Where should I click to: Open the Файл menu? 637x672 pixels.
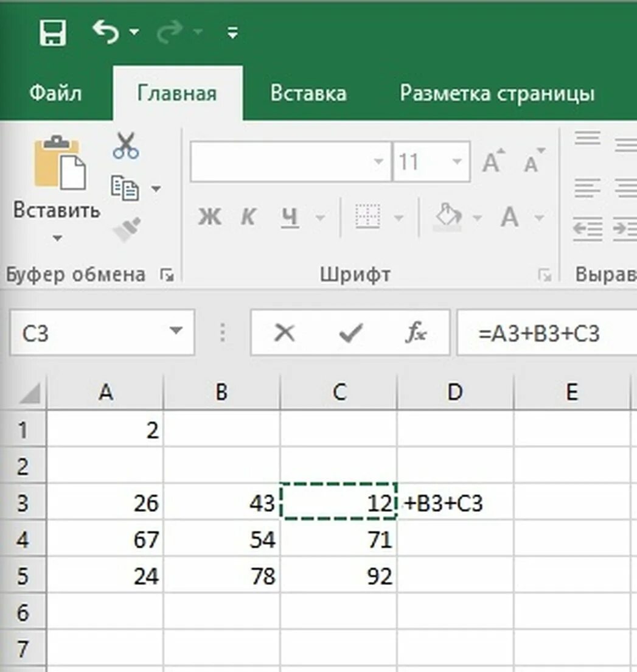[55, 93]
